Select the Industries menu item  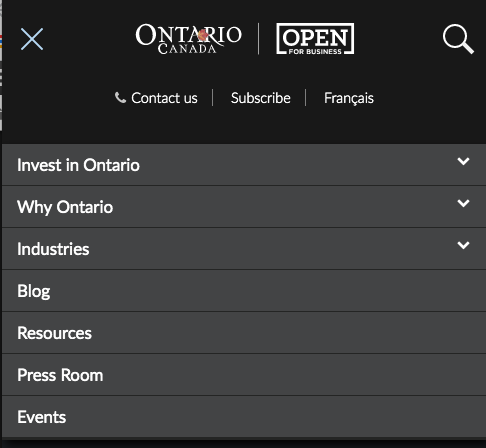pos(244,249)
